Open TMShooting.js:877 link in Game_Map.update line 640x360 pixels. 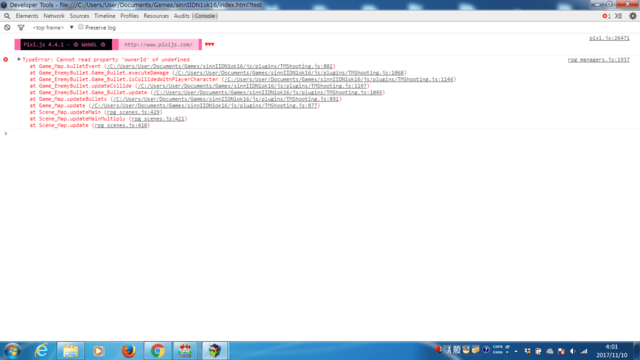click(204, 105)
